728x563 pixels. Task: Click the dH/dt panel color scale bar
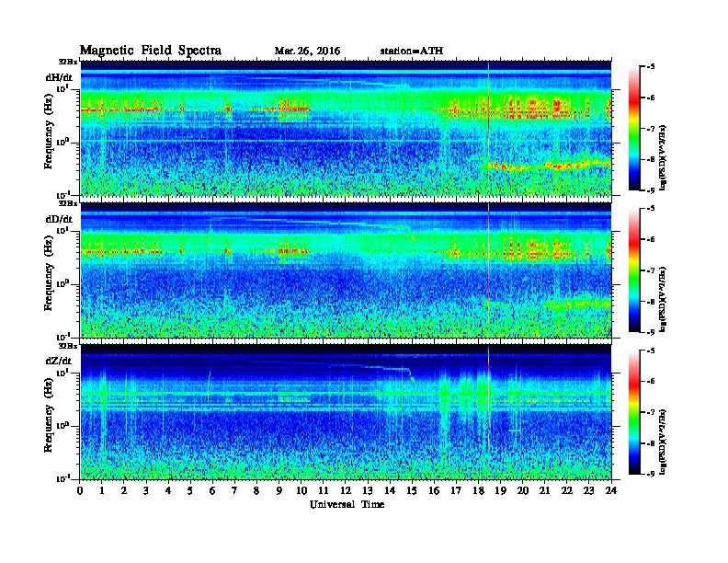[x=634, y=129]
